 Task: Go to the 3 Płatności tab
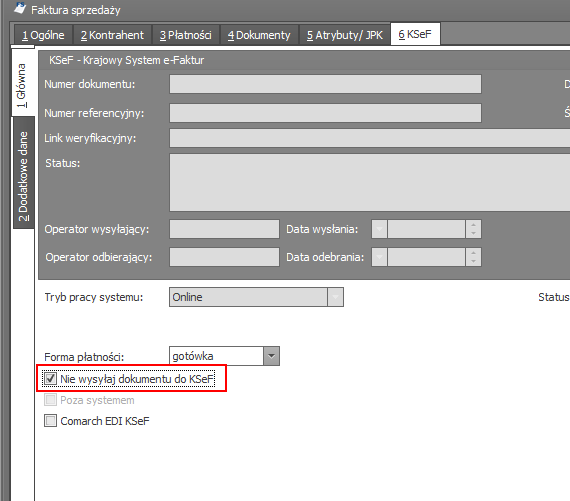tap(186, 35)
